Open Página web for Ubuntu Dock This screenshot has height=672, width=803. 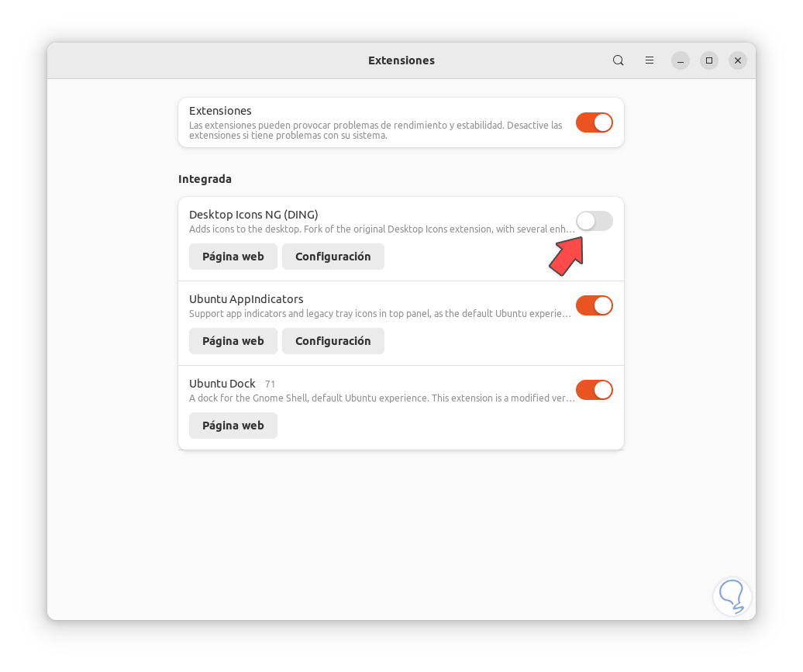(233, 425)
